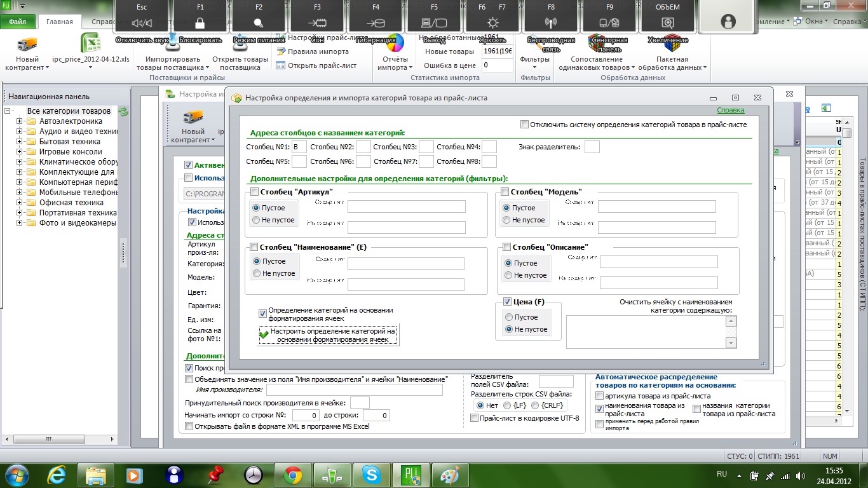This screenshot has width=868, height=488.
Task: Click Открыть товары поставщика in the ribbon
Action: pyautogui.click(x=240, y=63)
